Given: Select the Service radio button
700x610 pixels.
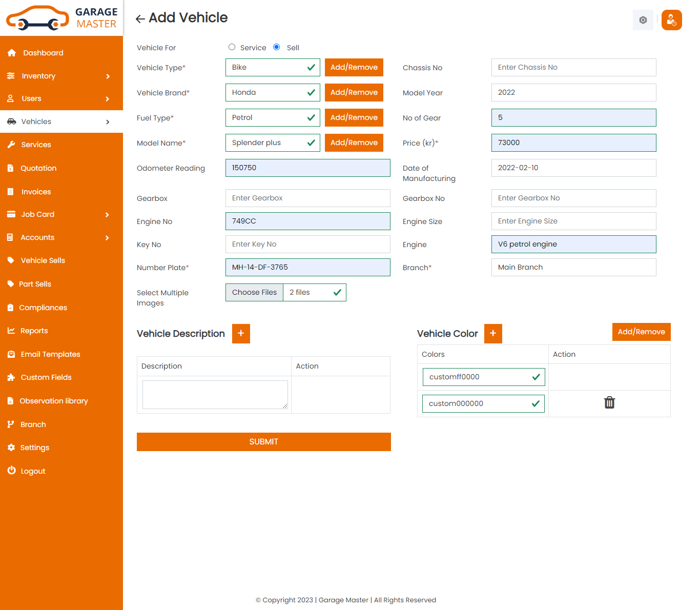Looking at the screenshot, I should (x=232, y=47).
